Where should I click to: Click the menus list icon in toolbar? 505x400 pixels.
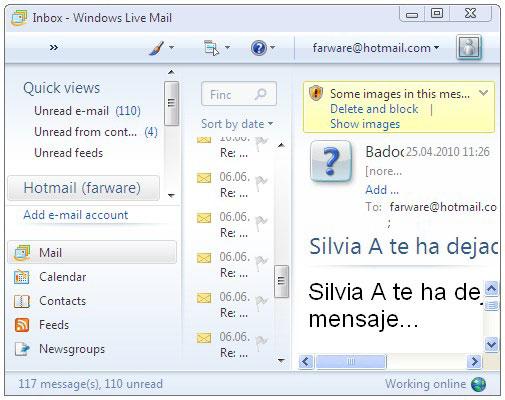pyautogui.click(x=211, y=48)
